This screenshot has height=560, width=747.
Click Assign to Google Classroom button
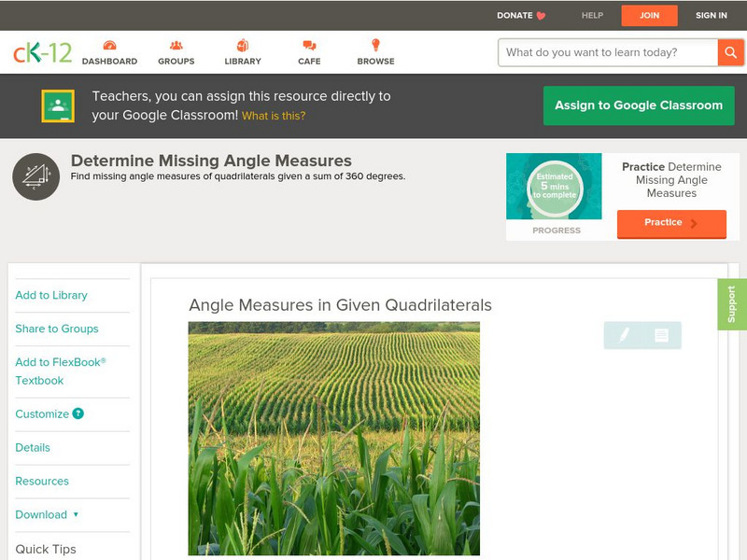[639, 105]
